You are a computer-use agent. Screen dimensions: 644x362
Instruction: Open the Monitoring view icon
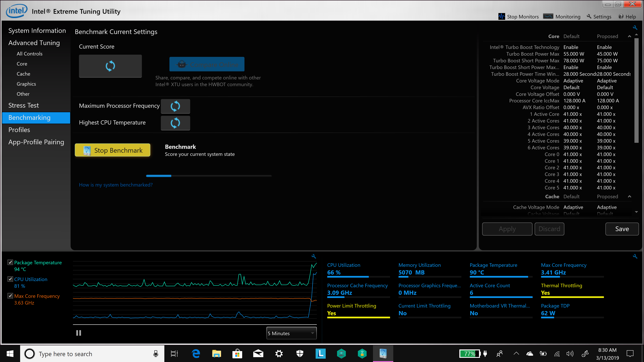(x=548, y=16)
